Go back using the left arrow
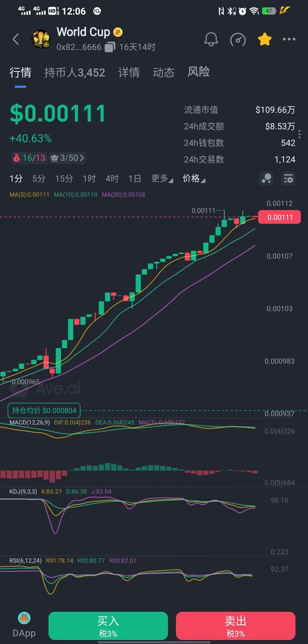Viewport: 308px width, 644px height. tap(16, 39)
